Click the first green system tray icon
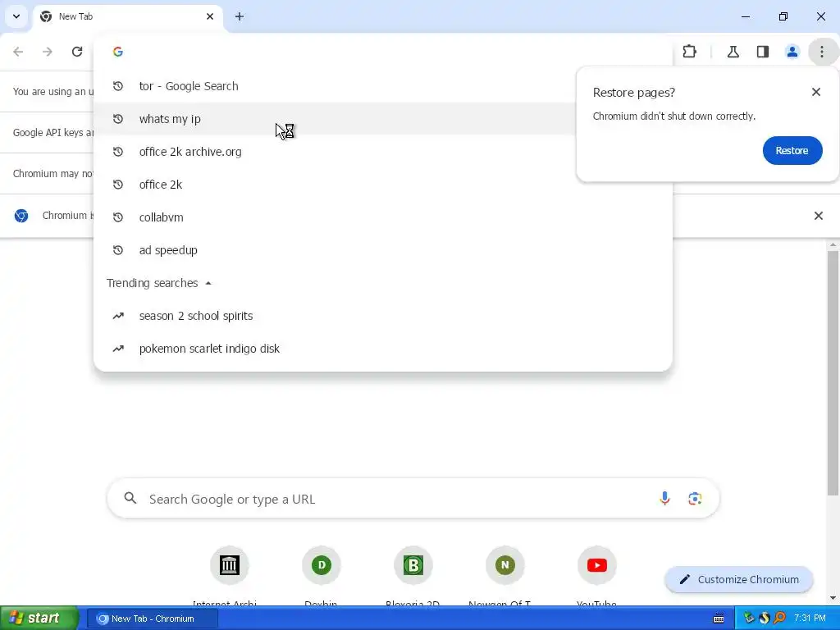 pyautogui.click(x=749, y=619)
